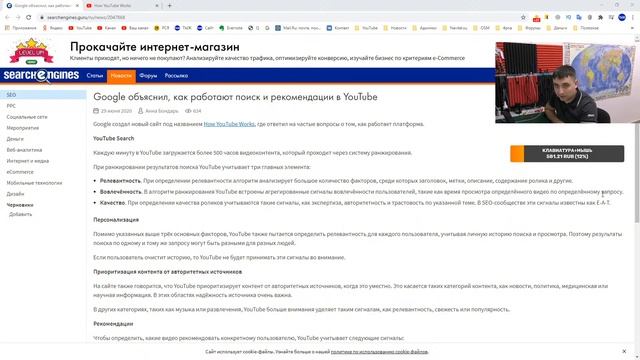Open the Канал bookmark
The image size is (640, 360).
pos(107,28)
